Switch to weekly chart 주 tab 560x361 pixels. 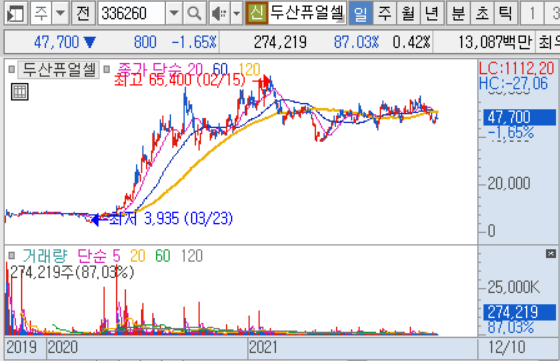pos(384,13)
